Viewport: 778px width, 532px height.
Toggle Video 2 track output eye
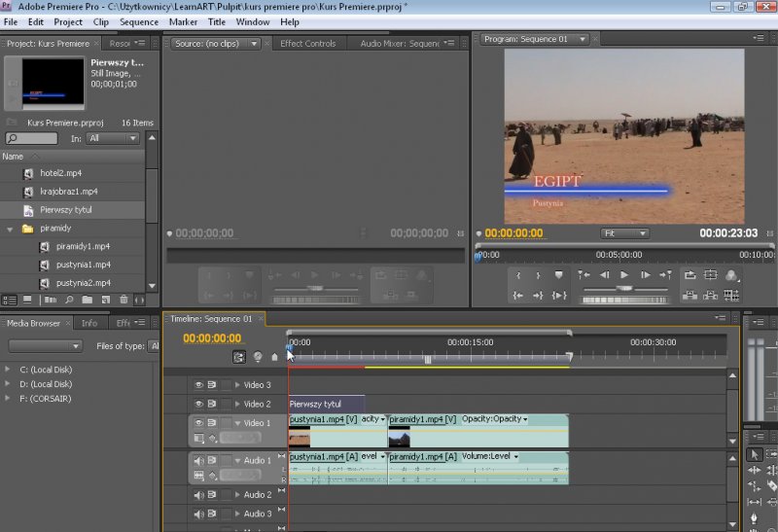coord(198,404)
